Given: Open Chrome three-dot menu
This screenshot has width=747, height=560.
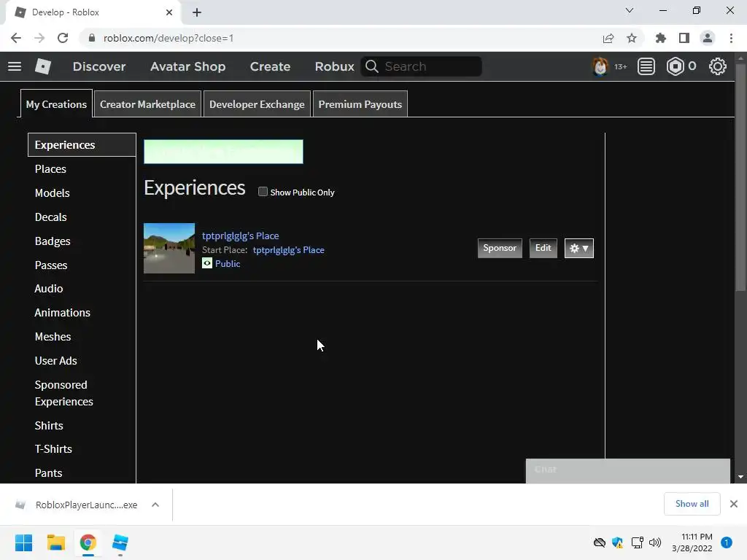Looking at the screenshot, I should (731, 38).
